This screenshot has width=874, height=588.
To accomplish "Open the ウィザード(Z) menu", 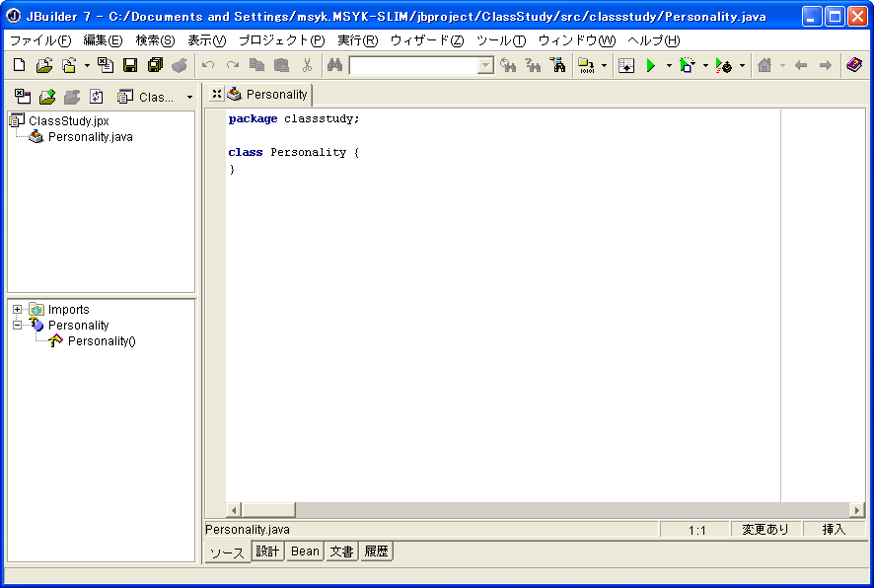I will point(426,40).
